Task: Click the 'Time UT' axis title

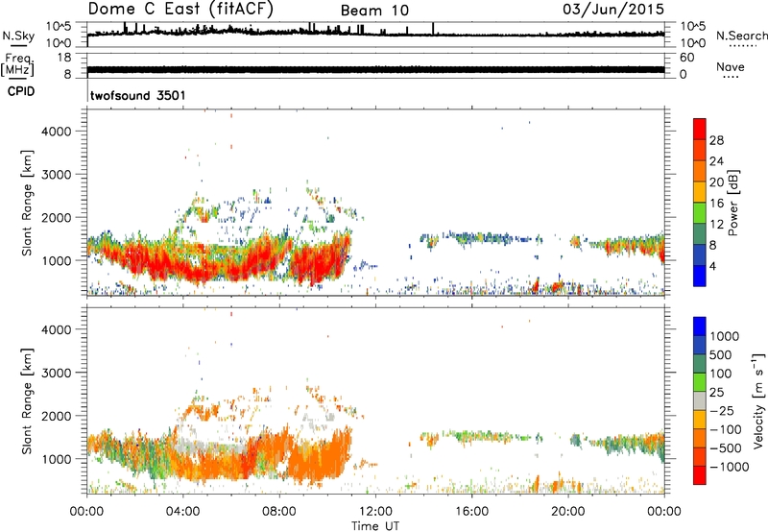Action: click(375, 526)
